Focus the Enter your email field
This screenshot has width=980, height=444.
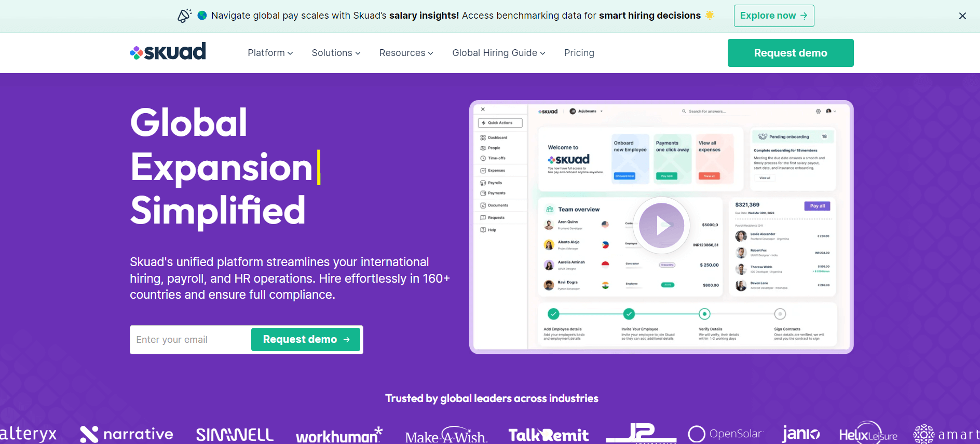(x=190, y=340)
